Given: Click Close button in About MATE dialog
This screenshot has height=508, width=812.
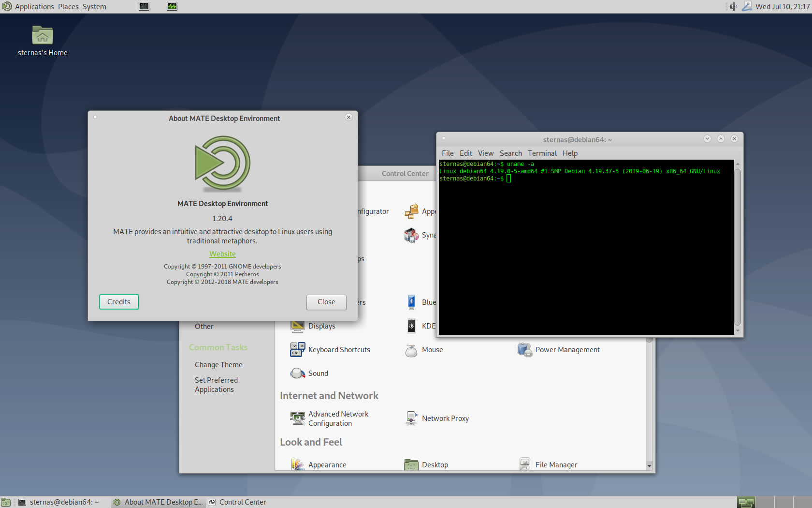Looking at the screenshot, I should (x=326, y=302).
